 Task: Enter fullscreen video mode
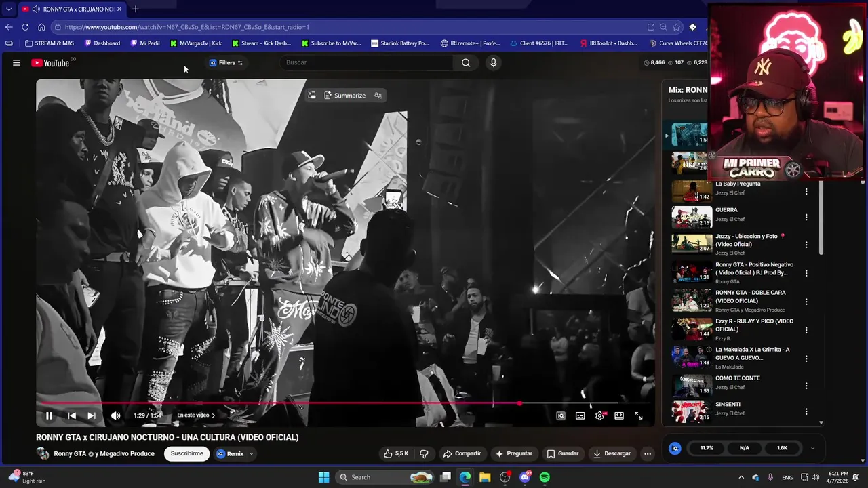(x=639, y=415)
